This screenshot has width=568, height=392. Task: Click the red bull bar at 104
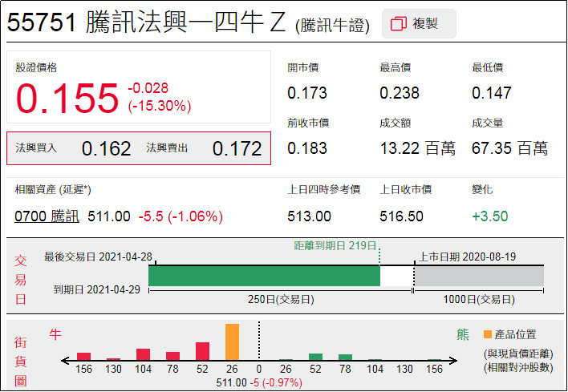(143, 354)
